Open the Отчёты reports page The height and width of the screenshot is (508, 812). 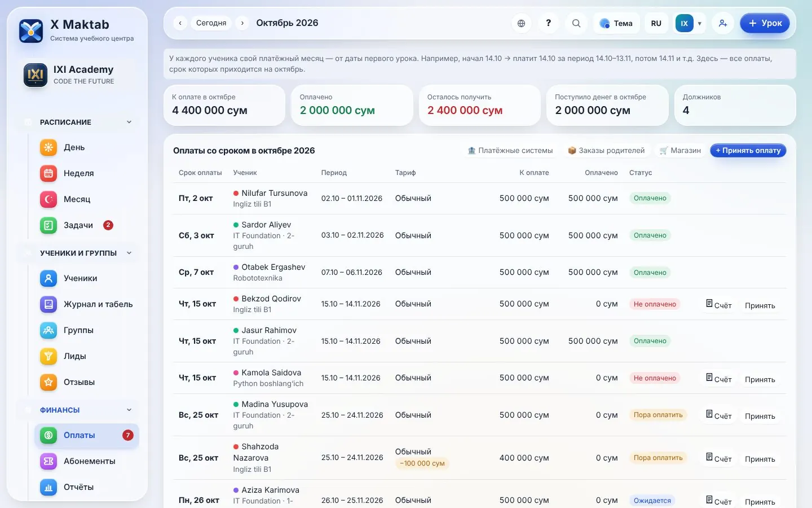coord(87,487)
